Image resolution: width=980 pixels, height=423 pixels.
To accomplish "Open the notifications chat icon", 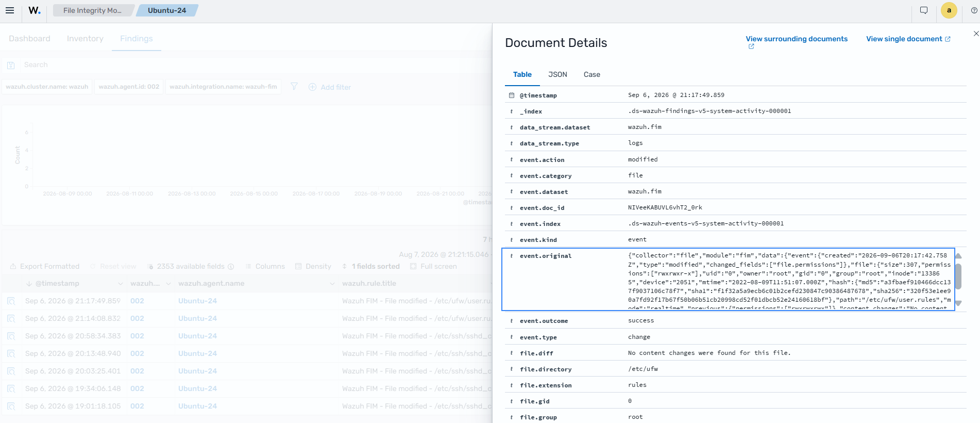I will click(x=924, y=10).
